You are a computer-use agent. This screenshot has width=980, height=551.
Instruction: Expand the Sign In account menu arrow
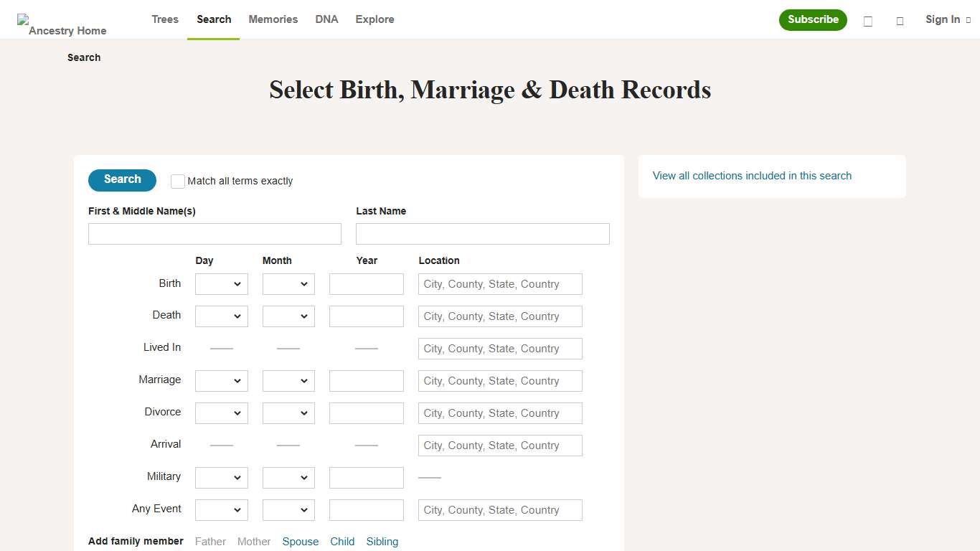[969, 19]
